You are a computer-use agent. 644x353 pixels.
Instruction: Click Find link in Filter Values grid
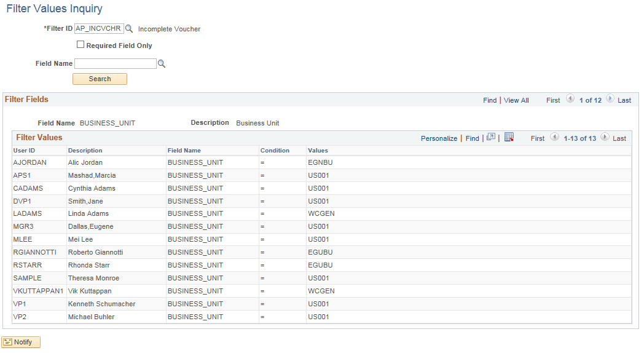[x=472, y=138]
